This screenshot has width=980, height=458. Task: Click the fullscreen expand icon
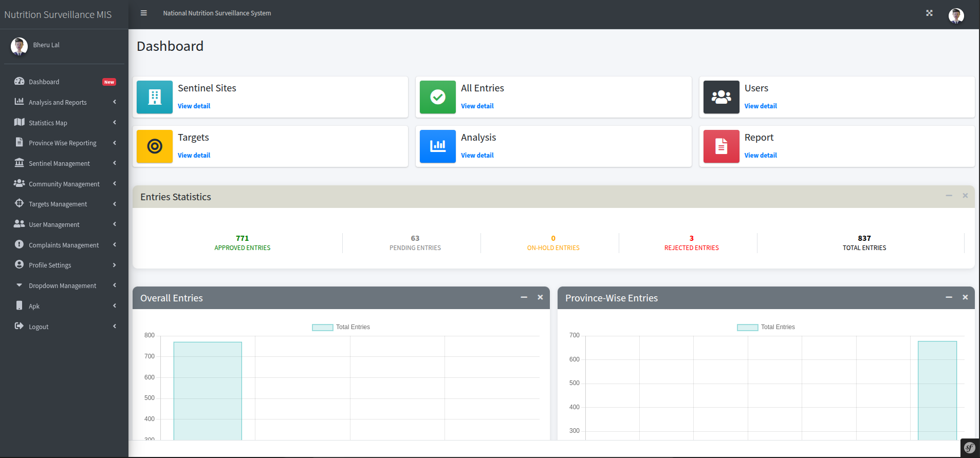929,13
